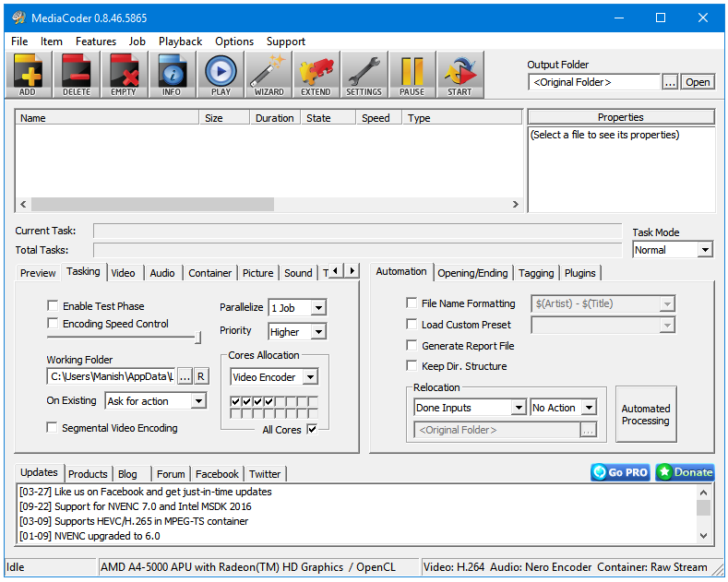Screen dimensions: 728x582
Task: Click the Automated Processing button
Action: tap(646, 414)
